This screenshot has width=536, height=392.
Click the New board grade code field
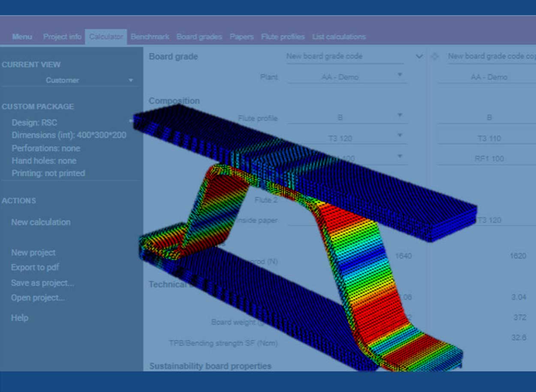pos(345,56)
